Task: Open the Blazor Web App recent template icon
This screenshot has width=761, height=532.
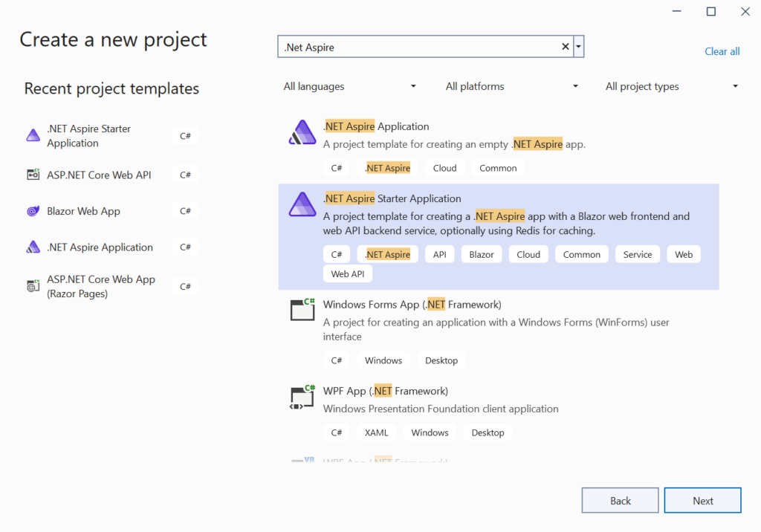Action: [33, 211]
